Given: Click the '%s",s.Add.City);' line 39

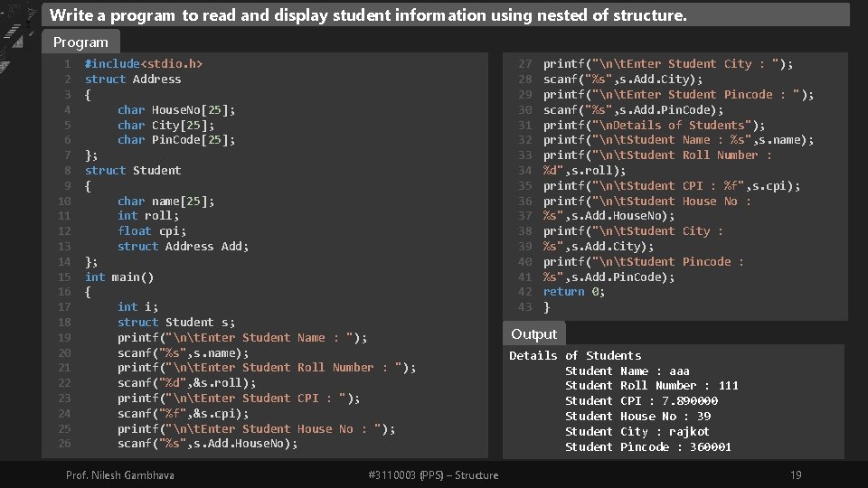Looking at the screenshot, I should click(x=599, y=246).
